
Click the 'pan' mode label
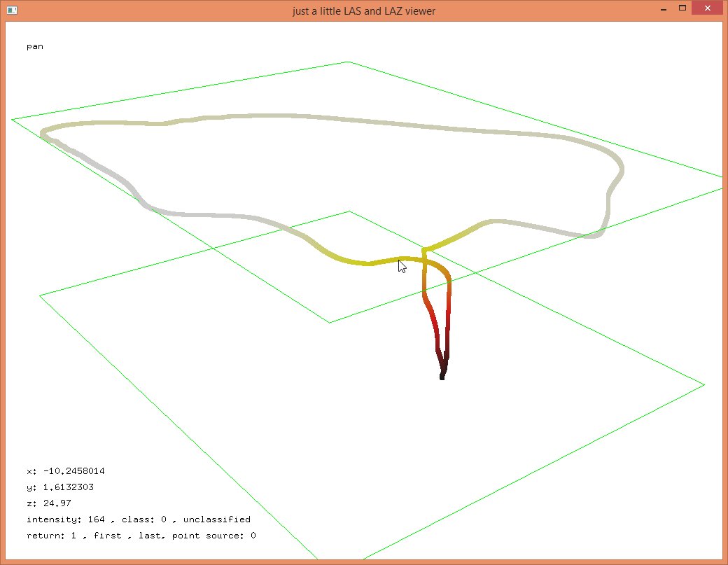pos(35,47)
